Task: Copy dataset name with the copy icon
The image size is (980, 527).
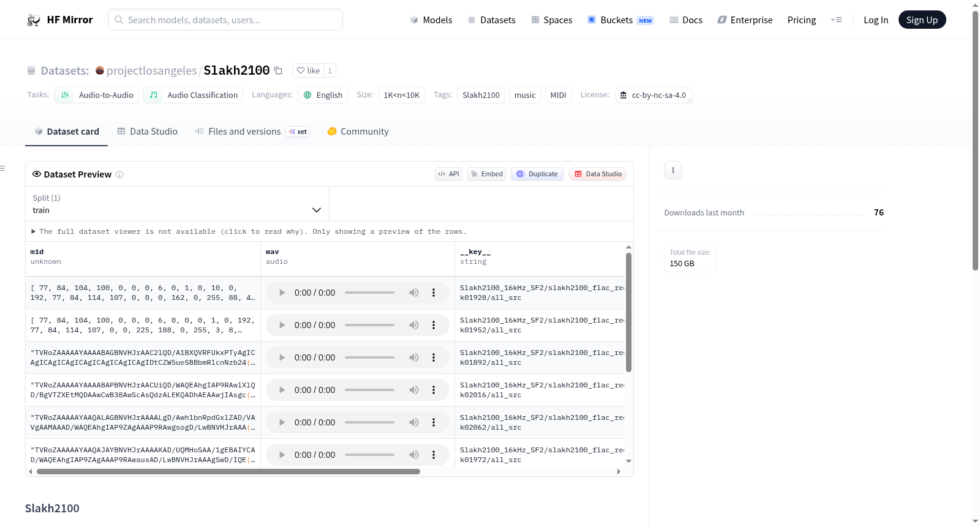Action: point(278,70)
